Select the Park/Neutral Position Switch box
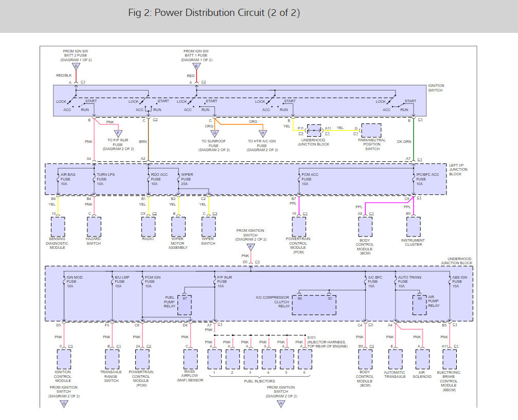 click(x=371, y=131)
